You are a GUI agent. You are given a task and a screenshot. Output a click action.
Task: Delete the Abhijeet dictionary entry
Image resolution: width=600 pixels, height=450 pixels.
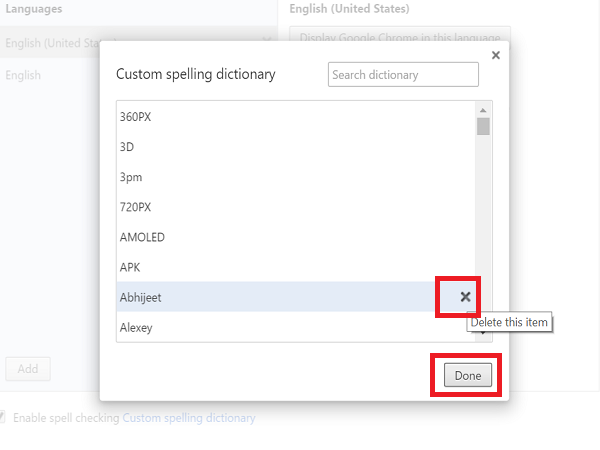(x=465, y=297)
